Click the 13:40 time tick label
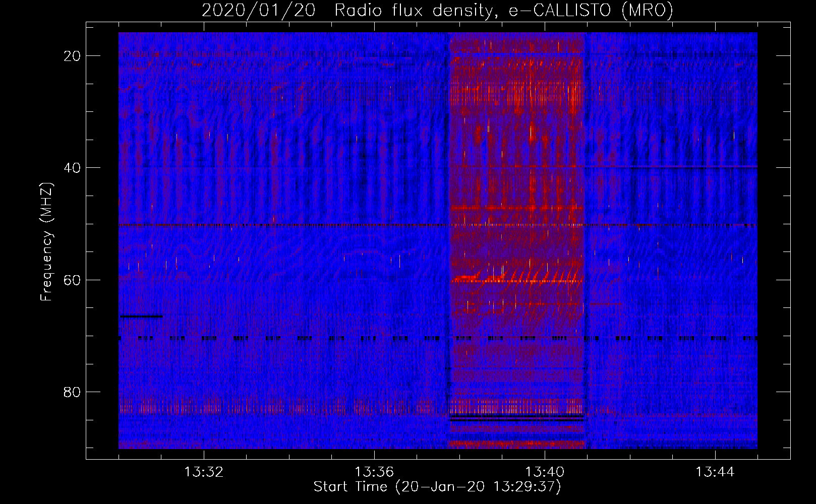 [x=545, y=472]
